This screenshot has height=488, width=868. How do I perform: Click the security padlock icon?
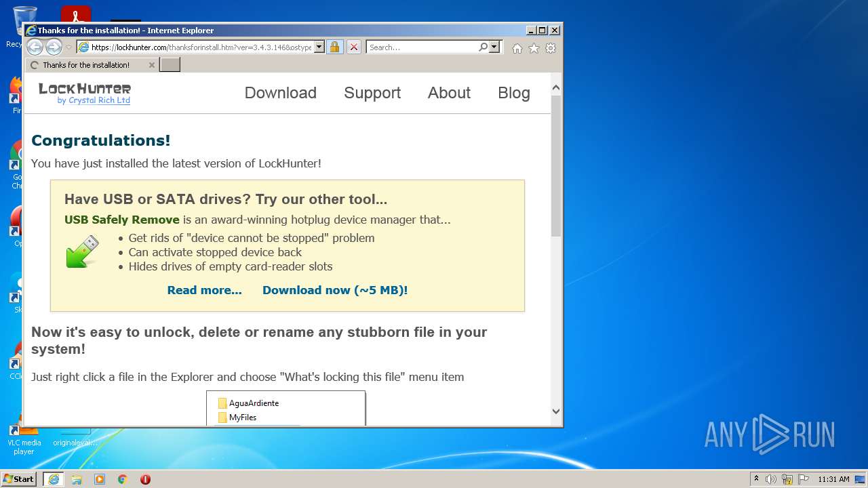[x=334, y=47]
